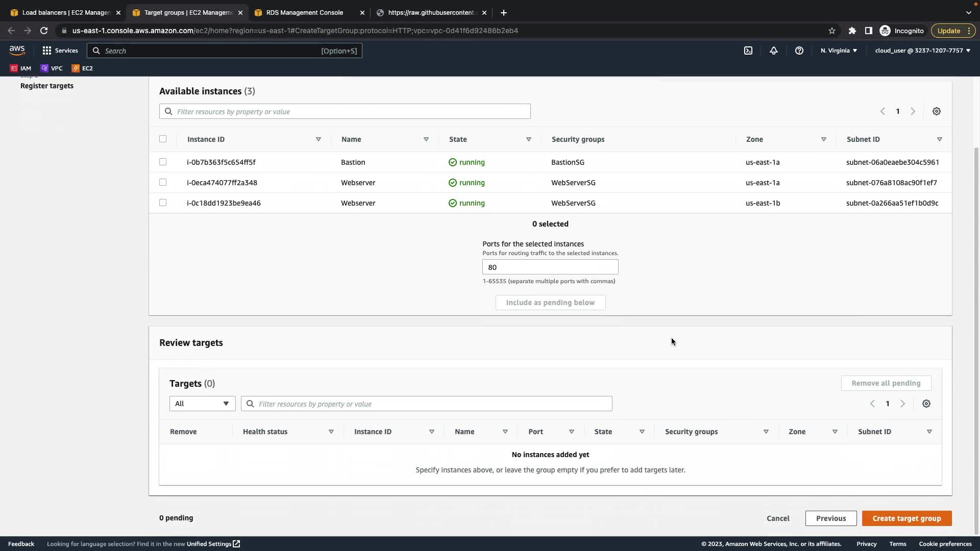Click the notifications bell icon

(x=774, y=51)
